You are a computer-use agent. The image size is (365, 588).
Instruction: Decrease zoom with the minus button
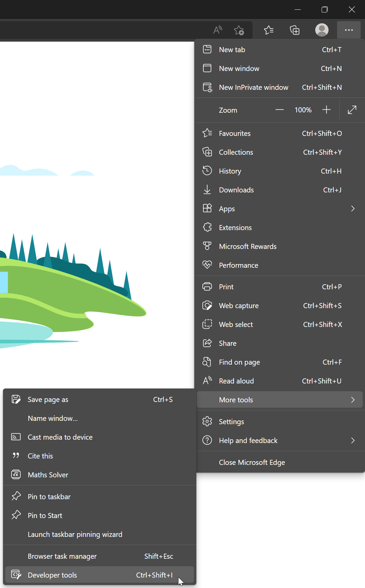279,110
